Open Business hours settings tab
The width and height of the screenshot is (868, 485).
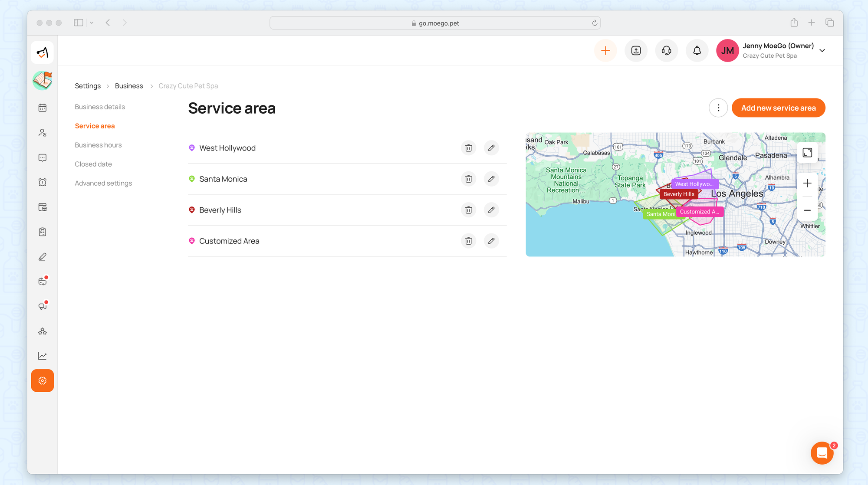[98, 145]
